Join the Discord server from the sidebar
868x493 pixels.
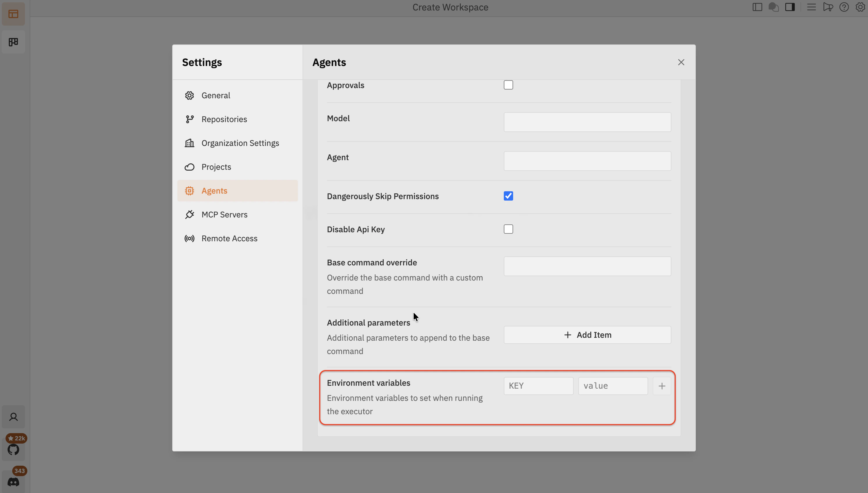tap(14, 481)
